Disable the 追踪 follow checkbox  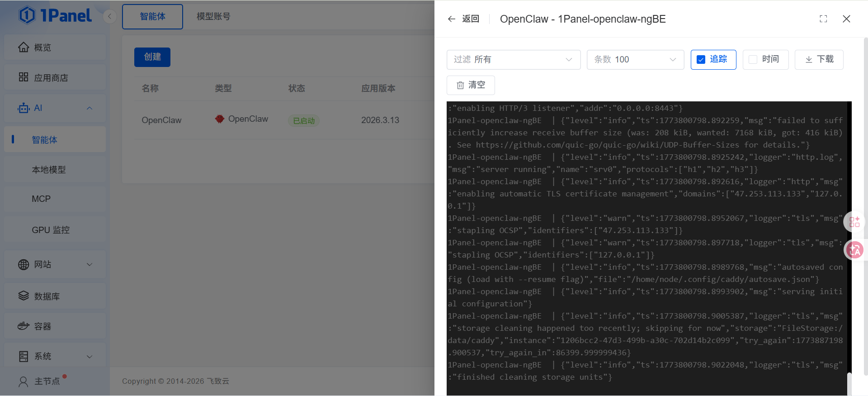click(x=701, y=60)
